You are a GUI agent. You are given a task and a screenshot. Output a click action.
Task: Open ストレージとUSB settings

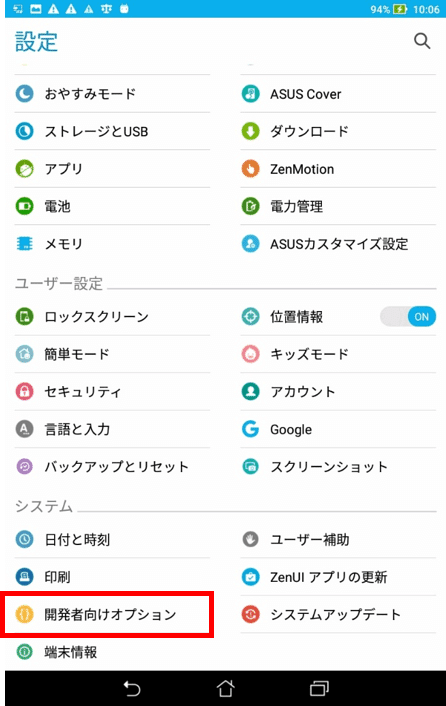point(112,131)
